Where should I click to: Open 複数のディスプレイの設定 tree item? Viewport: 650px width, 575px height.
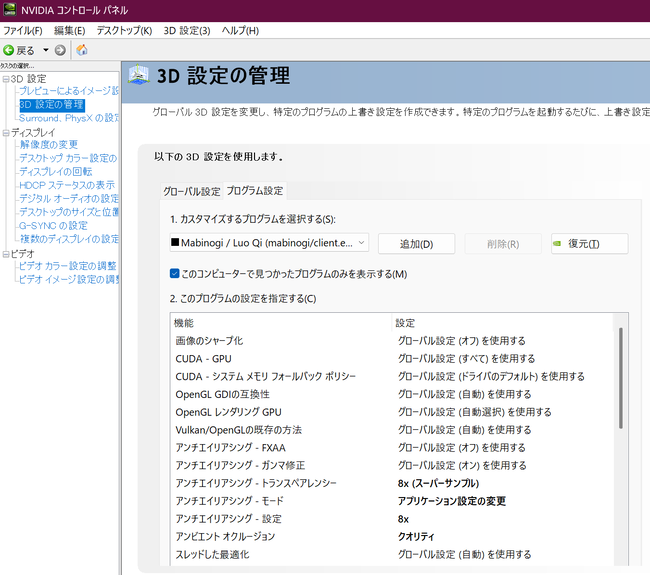[69, 239]
